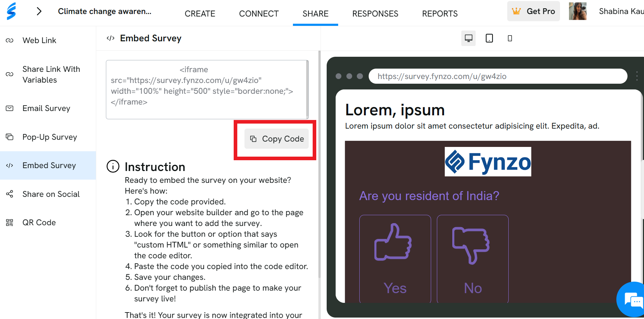Screen dimensions: 644x319
Task: Open the REPORTS tab
Action: coord(440,14)
